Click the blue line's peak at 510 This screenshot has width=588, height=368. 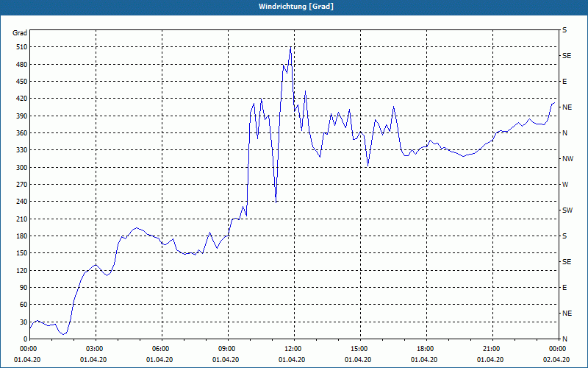pos(290,48)
